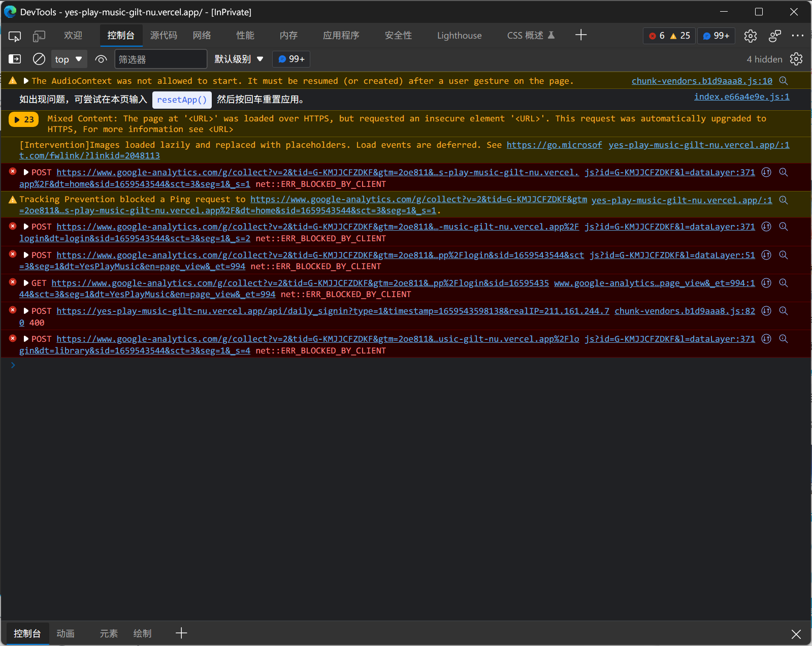Open the top context dropdown

(x=69, y=59)
